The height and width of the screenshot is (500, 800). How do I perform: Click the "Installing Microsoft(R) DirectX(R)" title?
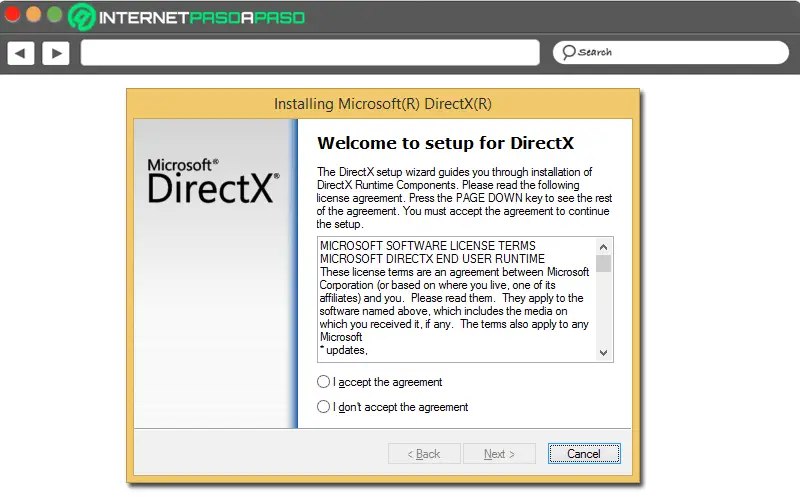tap(383, 104)
